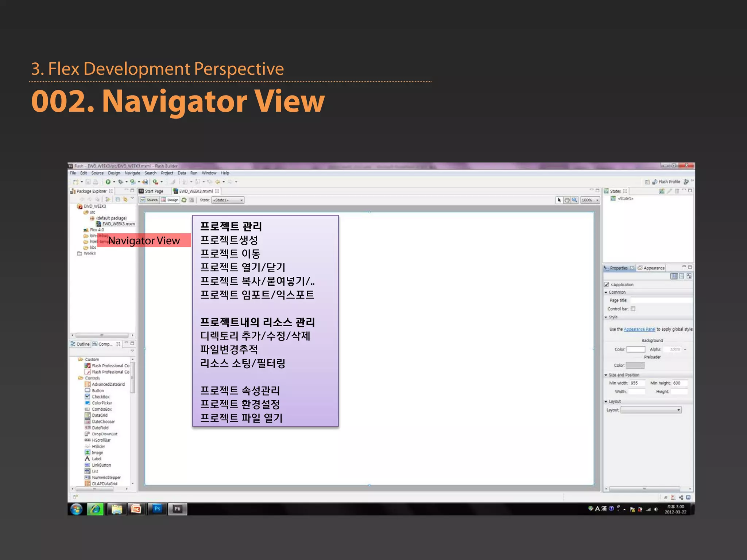Image resolution: width=747 pixels, height=560 pixels.
Task: Open the State dropdown
Action: (x=228, y=200)
